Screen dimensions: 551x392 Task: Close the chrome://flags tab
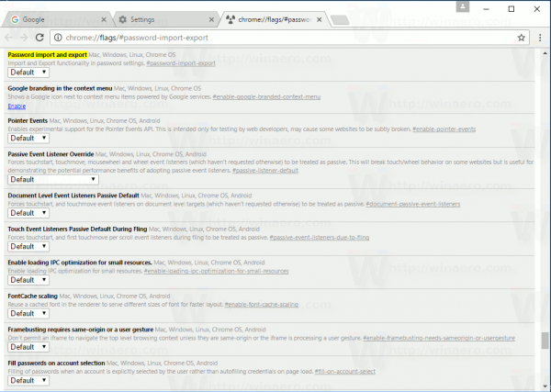[319, 19]
